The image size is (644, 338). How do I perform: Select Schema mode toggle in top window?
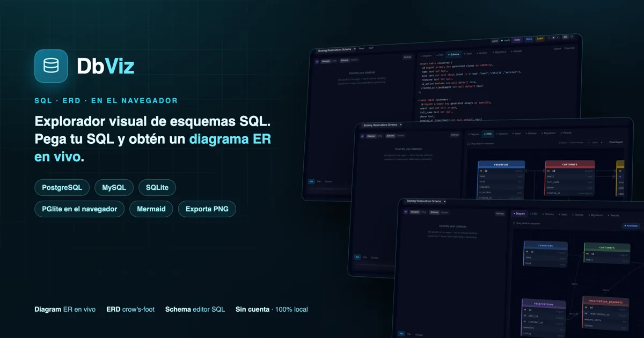[345, 60]
